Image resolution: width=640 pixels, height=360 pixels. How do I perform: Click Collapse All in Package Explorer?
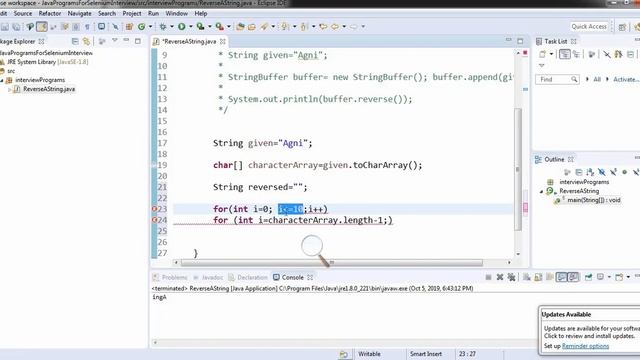75,41
